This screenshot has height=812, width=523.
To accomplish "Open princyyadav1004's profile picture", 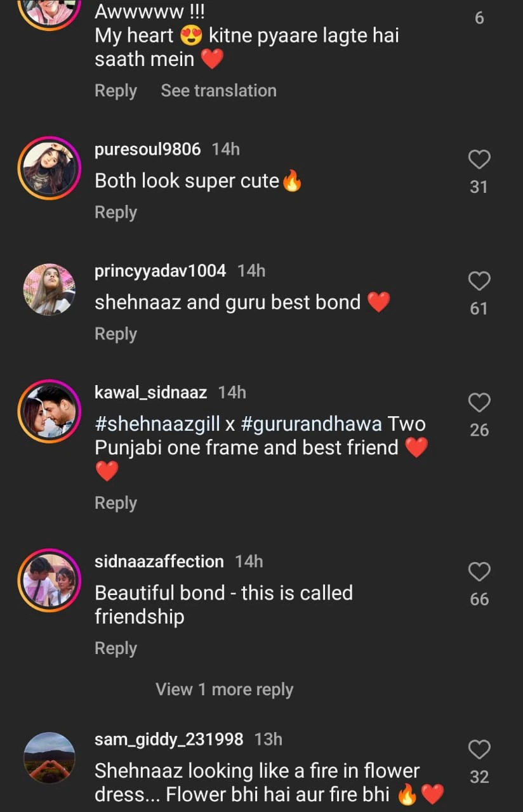I will [49, 289].
